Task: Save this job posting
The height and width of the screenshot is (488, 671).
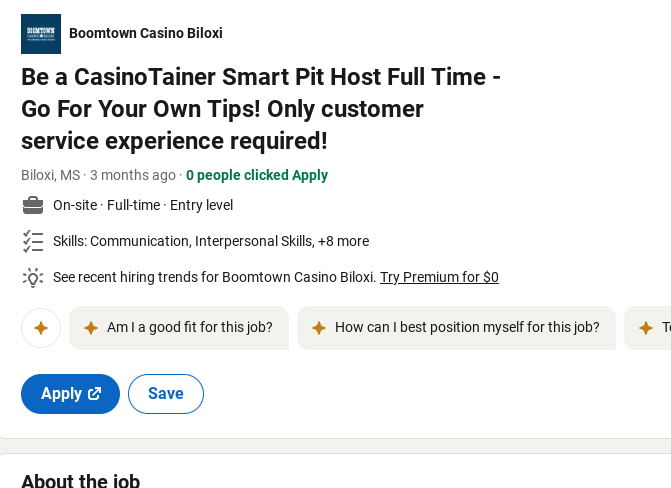Action: [x=166, y=394]
